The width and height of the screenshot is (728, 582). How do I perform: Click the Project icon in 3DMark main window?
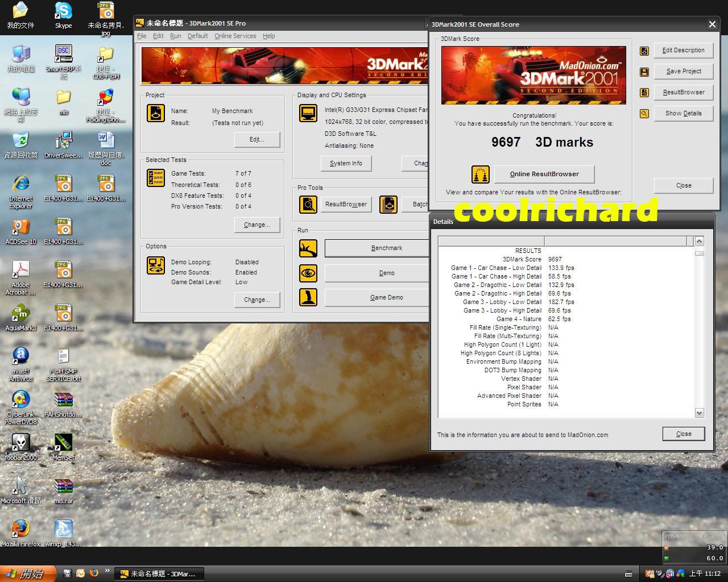[156, 113]
